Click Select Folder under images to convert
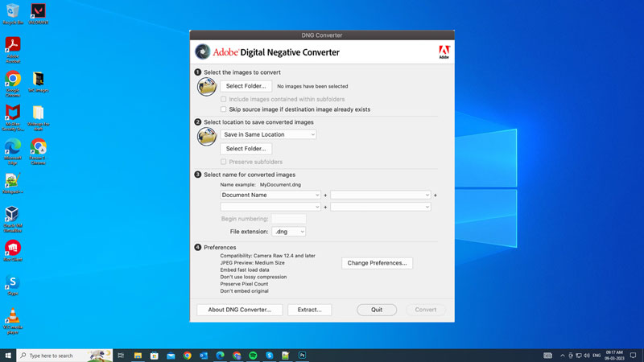 click(x=246, y=86)
